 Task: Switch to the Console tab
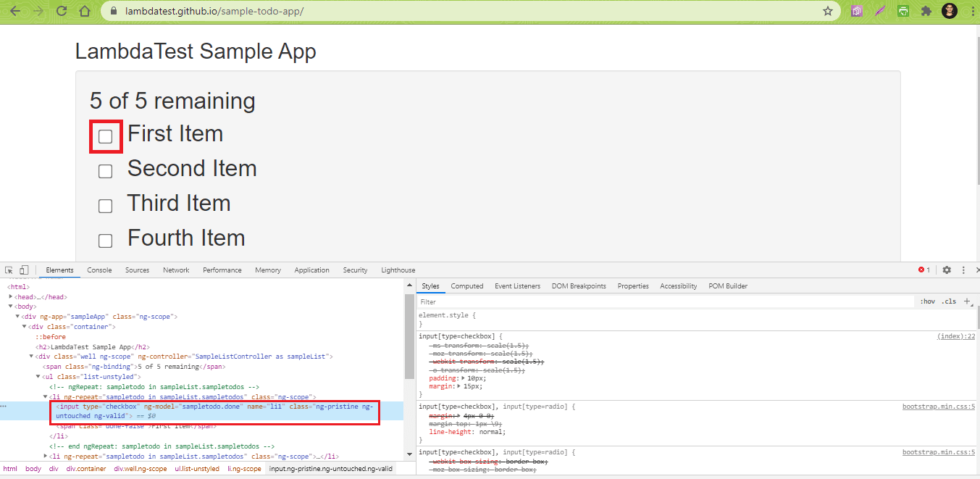(99, 270)
